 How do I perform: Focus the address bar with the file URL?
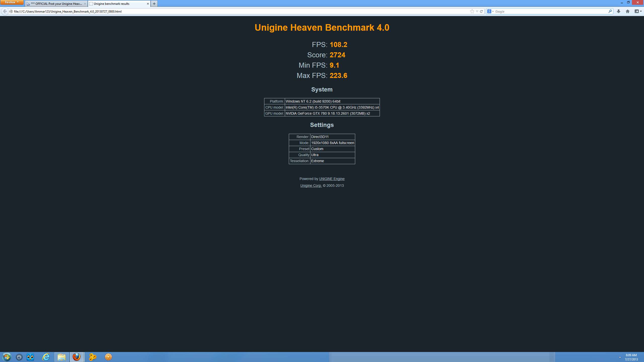239,11
